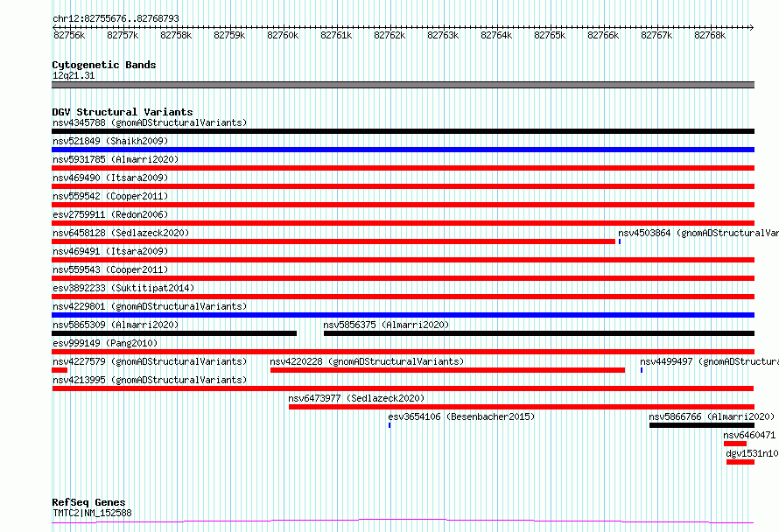
Task: Select the TMTC2|NM_152588 gene label
Action: click(92, 513)
